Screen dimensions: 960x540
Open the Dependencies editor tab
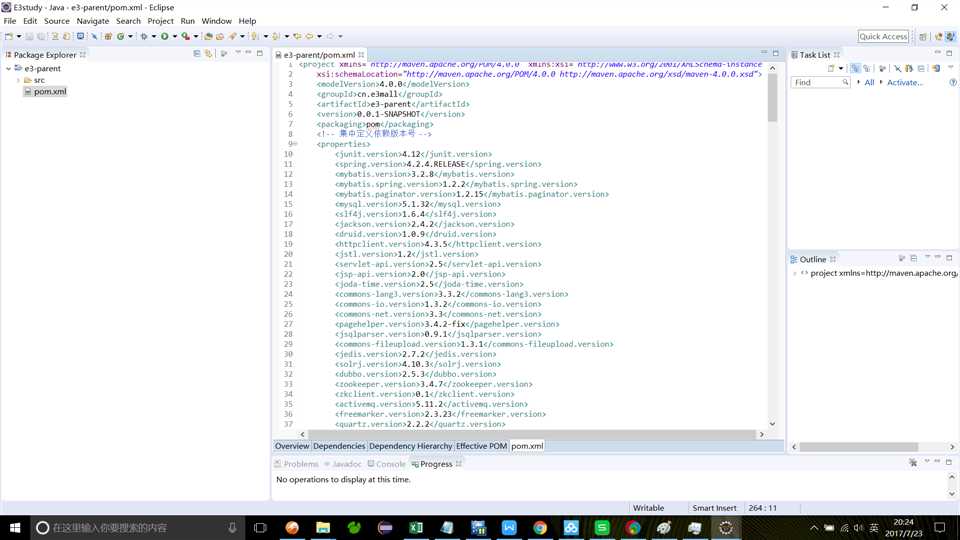(339, 446)
